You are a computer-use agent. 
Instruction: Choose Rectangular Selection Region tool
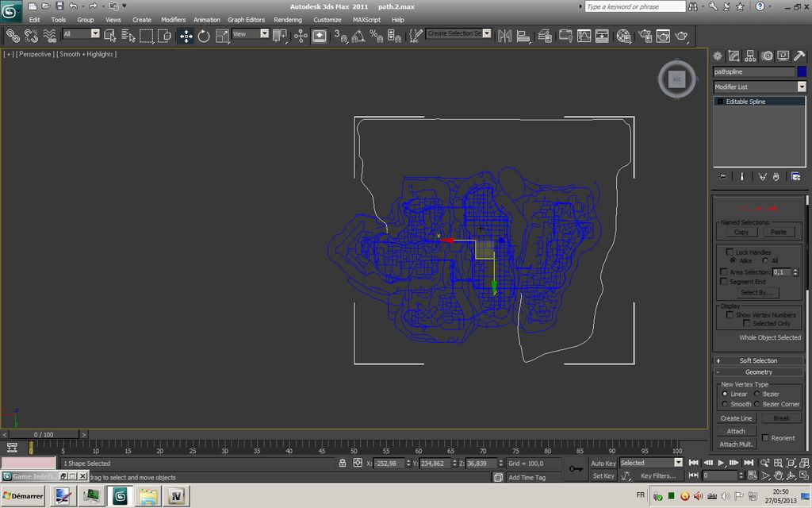coord(147,36)
